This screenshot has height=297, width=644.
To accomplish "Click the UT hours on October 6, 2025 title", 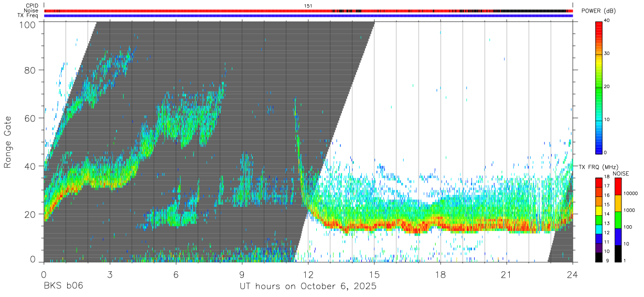I will (x=308, y=287).
